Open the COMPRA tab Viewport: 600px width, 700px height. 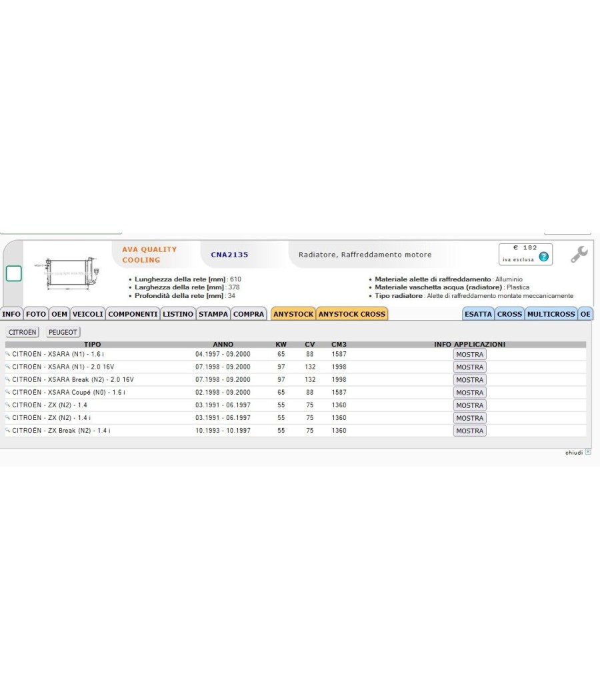248,314
